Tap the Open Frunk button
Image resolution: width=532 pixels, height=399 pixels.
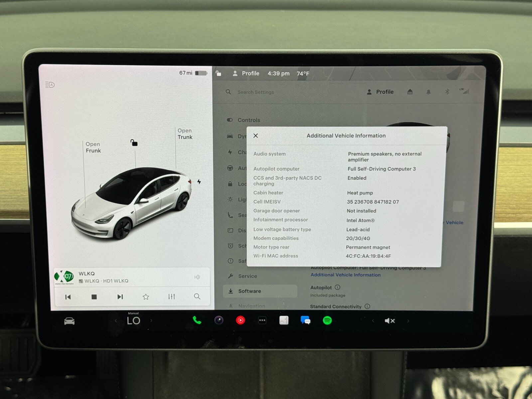point(93,147)
